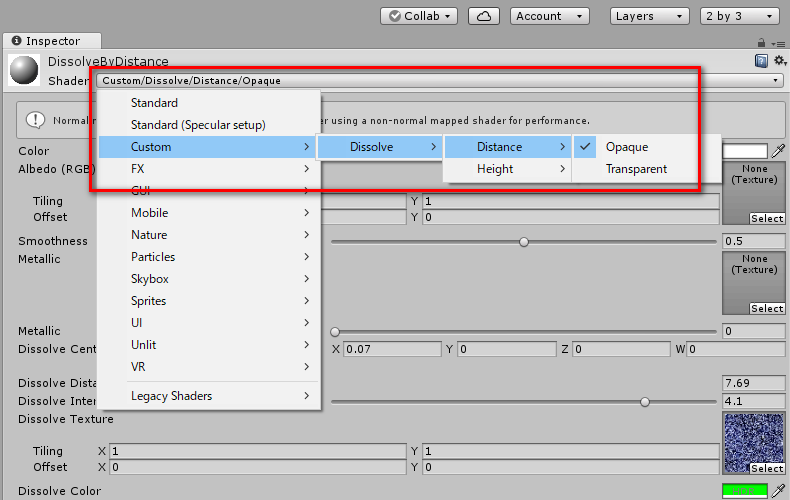Open the Custom shader submenu
Image resolution: width=790 pixels, height=500 pixels.
tap(209, 147)
